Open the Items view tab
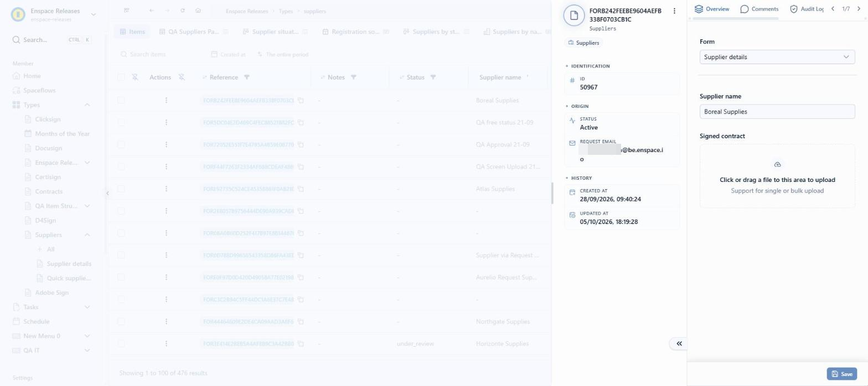868x386 pixels. coord(132,32)
